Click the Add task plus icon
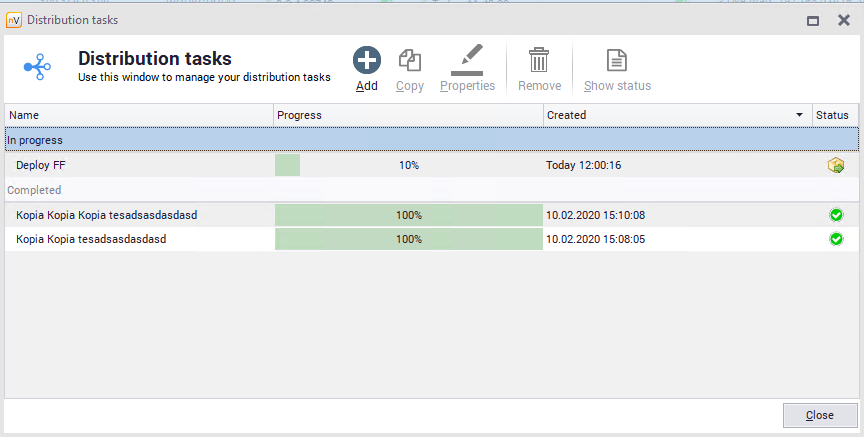This screenshot has width=864, height=437. pos(367,61)
